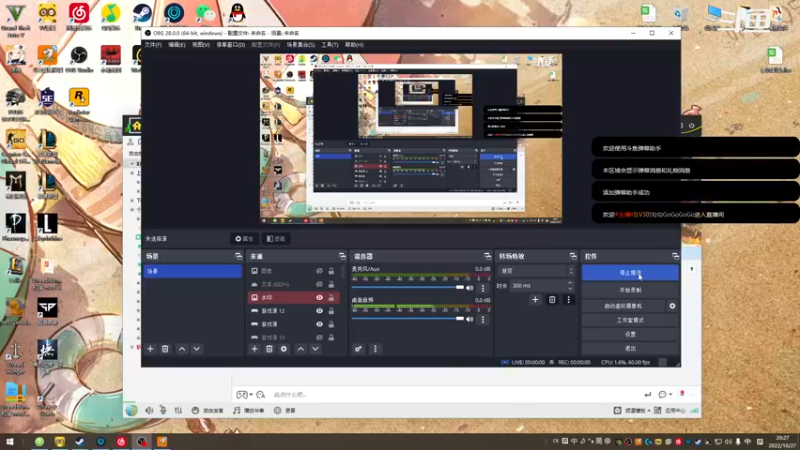Image resolution: width=800 pixels, height=450 pixels.
Task: Add a new source with plus icon
Action: coord(254,349)
